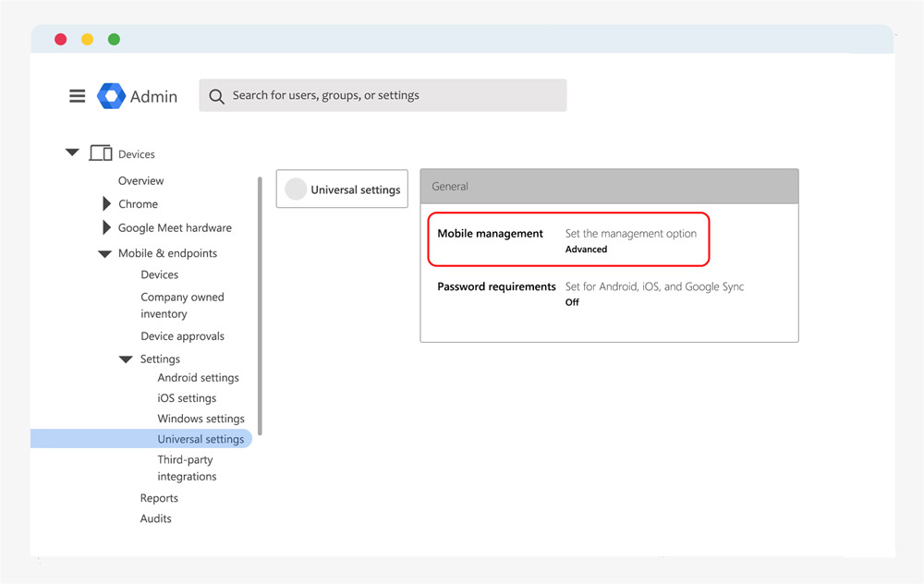
Task: Click the green maximize window button
Action: 115,40
